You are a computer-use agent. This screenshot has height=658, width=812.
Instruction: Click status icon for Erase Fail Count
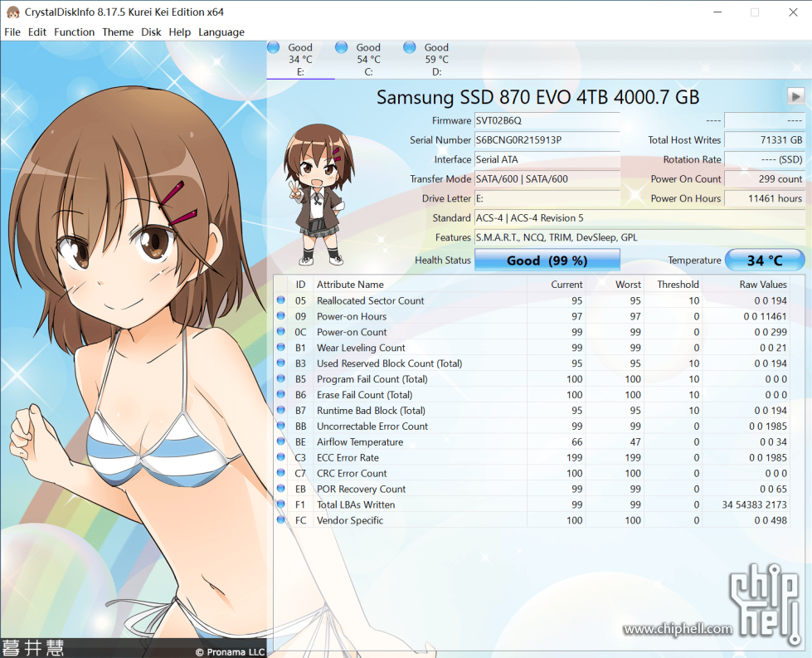click(x=280, y=394)
